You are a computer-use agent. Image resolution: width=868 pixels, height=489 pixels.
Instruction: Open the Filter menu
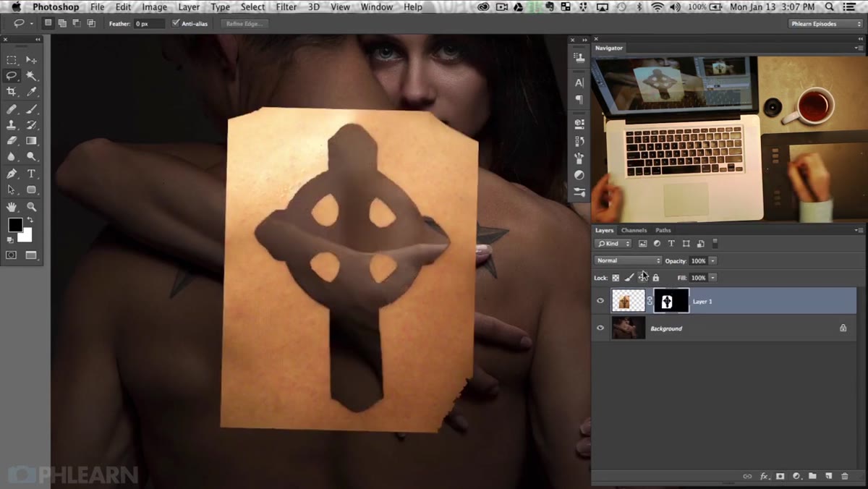coord(286,7)
